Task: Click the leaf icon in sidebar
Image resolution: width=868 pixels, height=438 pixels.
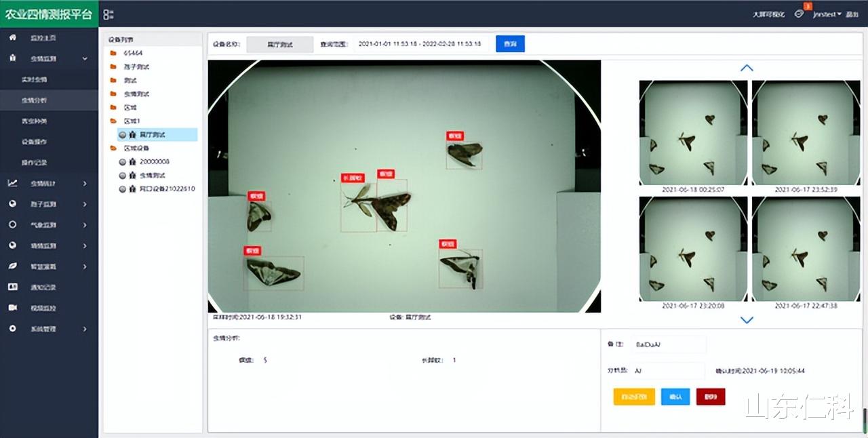Action: [12, 266]
